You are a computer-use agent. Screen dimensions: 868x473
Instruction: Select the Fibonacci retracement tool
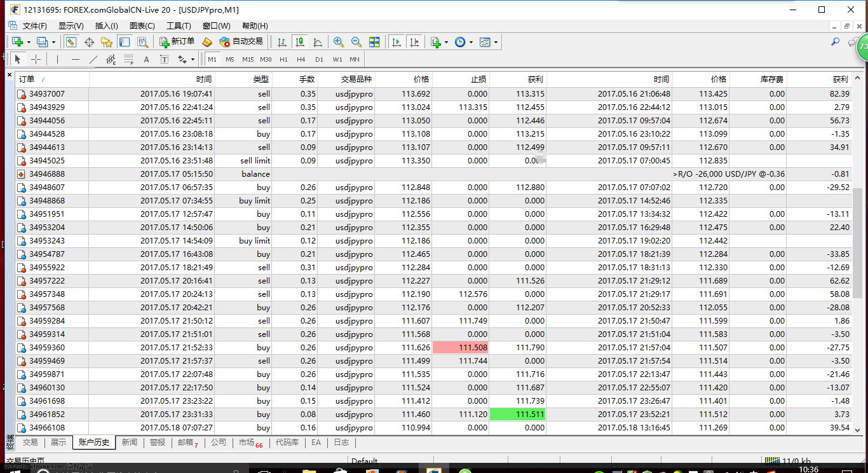click(x=128, y=59)
